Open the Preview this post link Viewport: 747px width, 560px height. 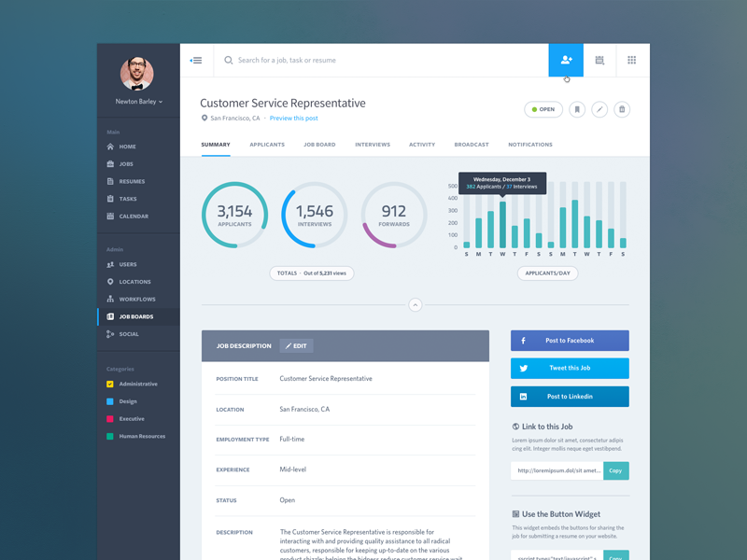point(293,119)
